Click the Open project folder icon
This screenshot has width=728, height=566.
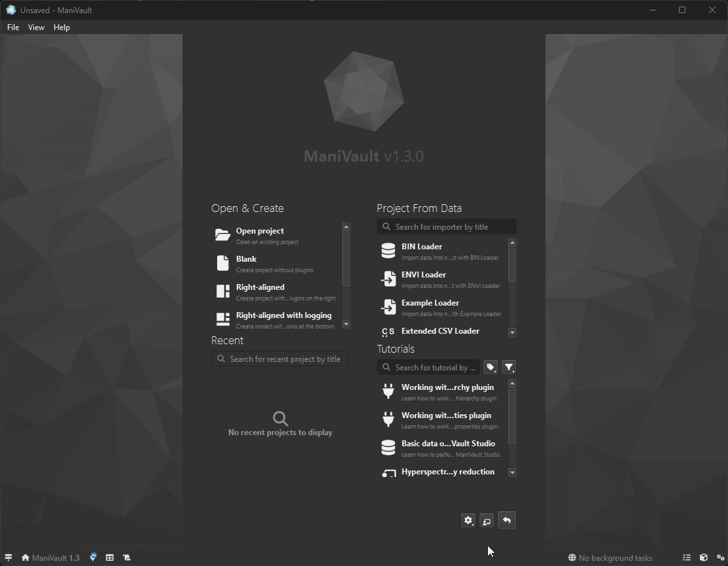(223, 235)
